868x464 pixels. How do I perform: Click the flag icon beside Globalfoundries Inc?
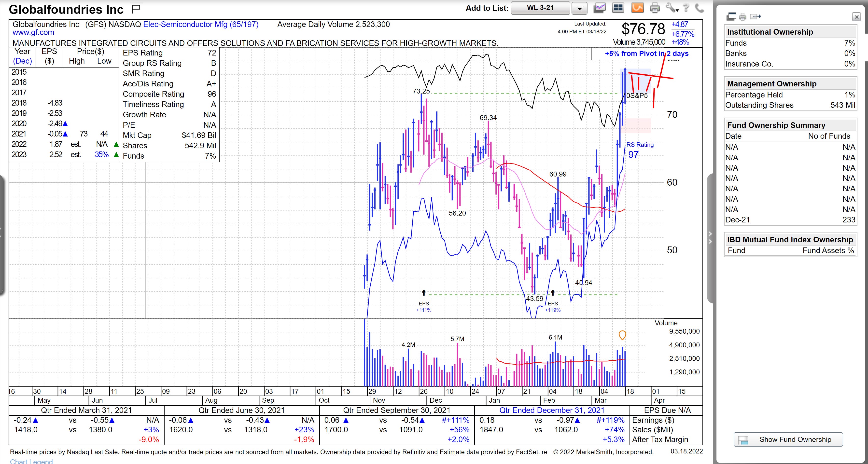(x=136, y=9)
